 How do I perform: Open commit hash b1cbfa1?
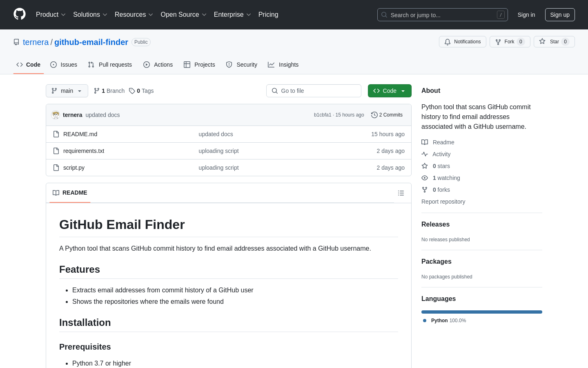[x=323, y=115]
